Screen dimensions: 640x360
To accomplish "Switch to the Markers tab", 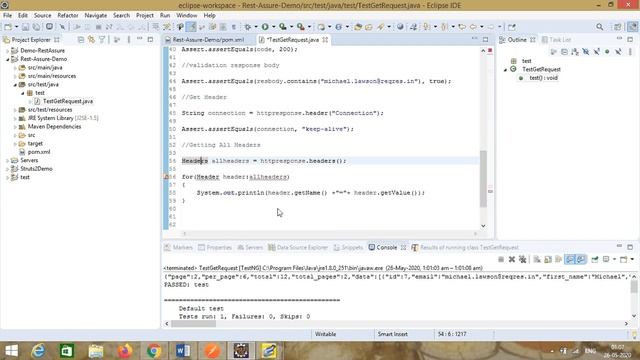I will 178,247.
